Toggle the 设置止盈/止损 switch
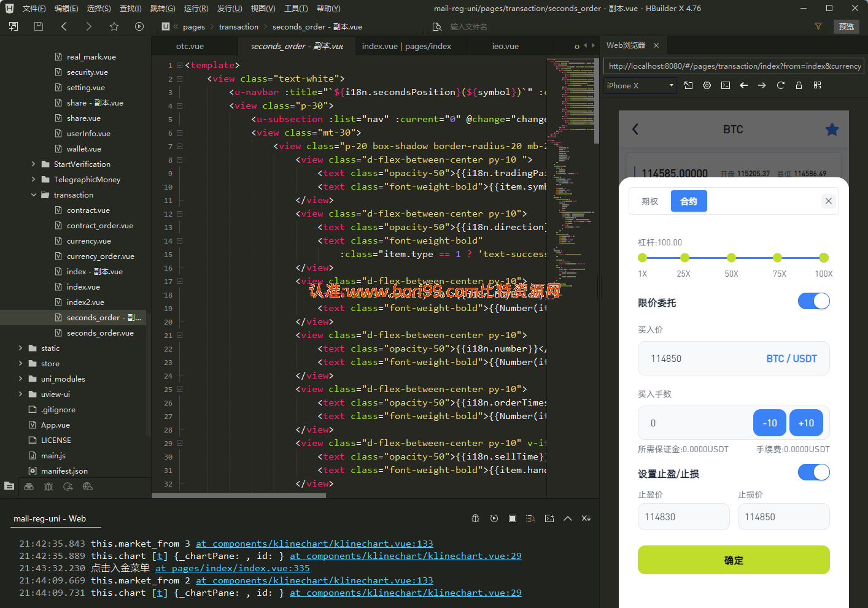The image size is (868, 608). 814,472
